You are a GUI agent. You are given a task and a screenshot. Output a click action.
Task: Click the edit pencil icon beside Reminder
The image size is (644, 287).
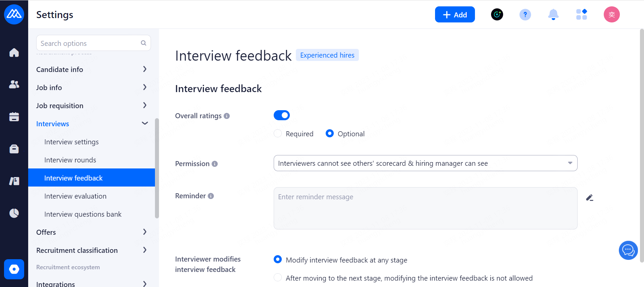[589, 198]
